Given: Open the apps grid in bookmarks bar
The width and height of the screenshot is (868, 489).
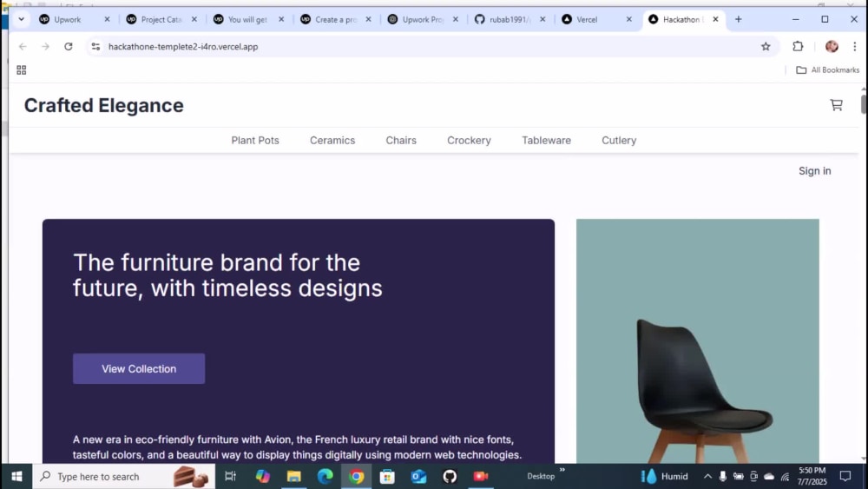Looking at the screenshot, I should [x=22, y=69].
